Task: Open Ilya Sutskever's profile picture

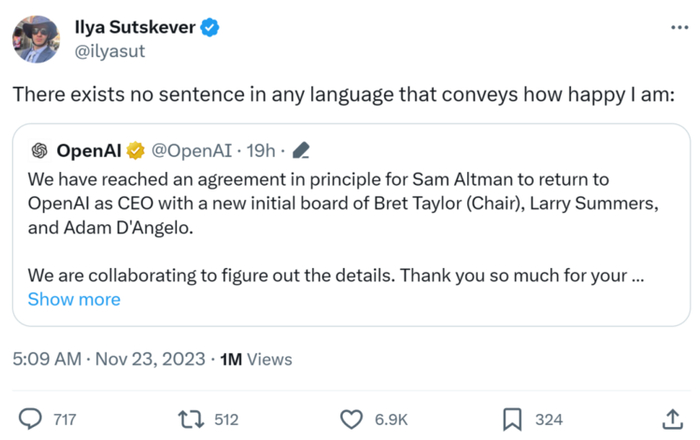Action: [x=35, y=39]
